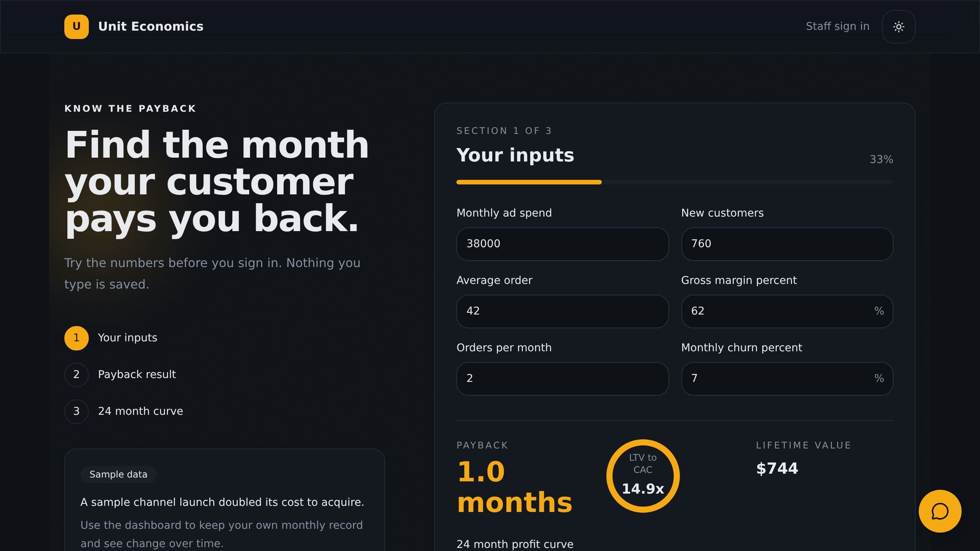Click the Your inputs panel heading
The height and width of the screenshot is (551, 980).
515,155
